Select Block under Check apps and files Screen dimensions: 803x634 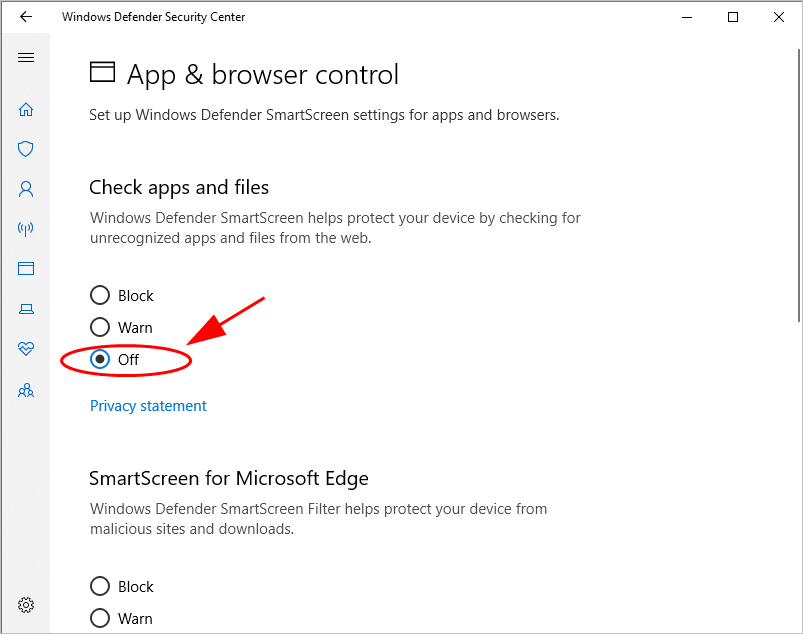100,295
